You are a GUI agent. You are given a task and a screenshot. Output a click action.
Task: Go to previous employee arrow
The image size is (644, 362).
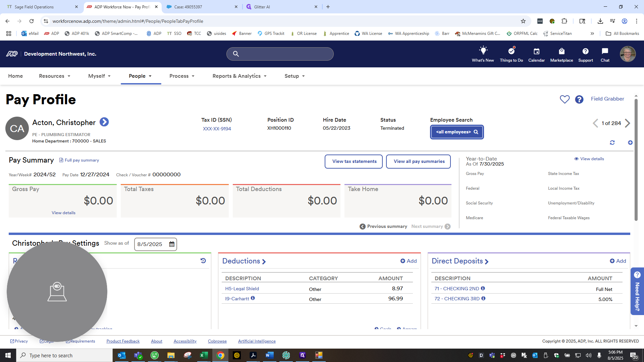click(x=595, y=123)
